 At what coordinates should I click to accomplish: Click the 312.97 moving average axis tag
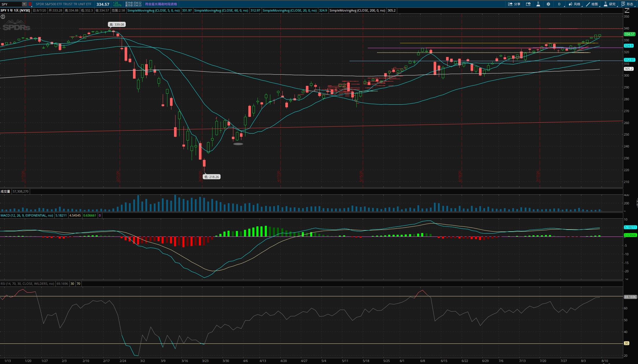tap(629, 60)
